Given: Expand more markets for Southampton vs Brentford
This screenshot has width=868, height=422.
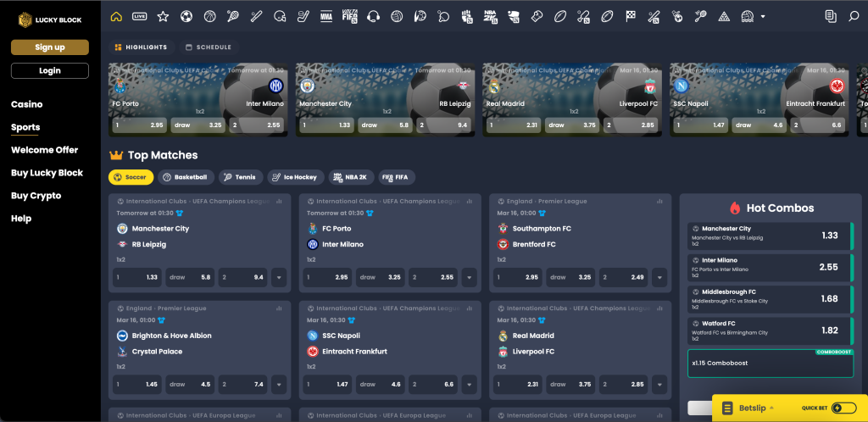Looking at the screenshot, I should [x=659, y=278].
